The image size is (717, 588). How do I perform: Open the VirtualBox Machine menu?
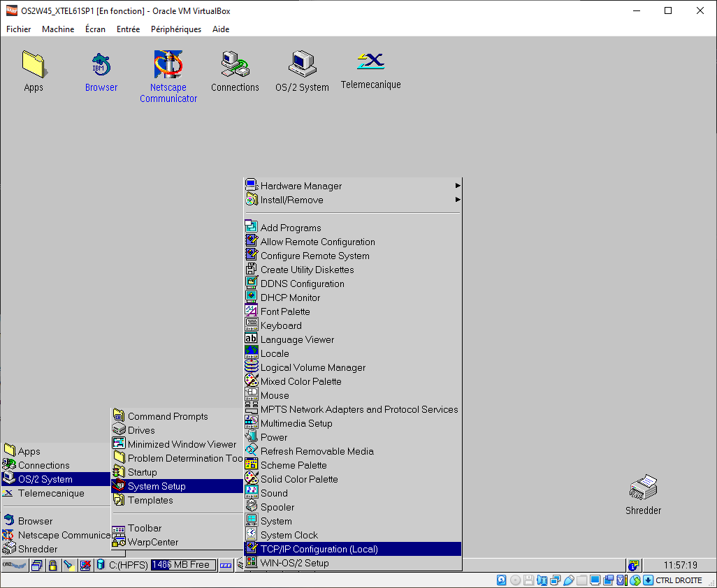pos(58,29)
